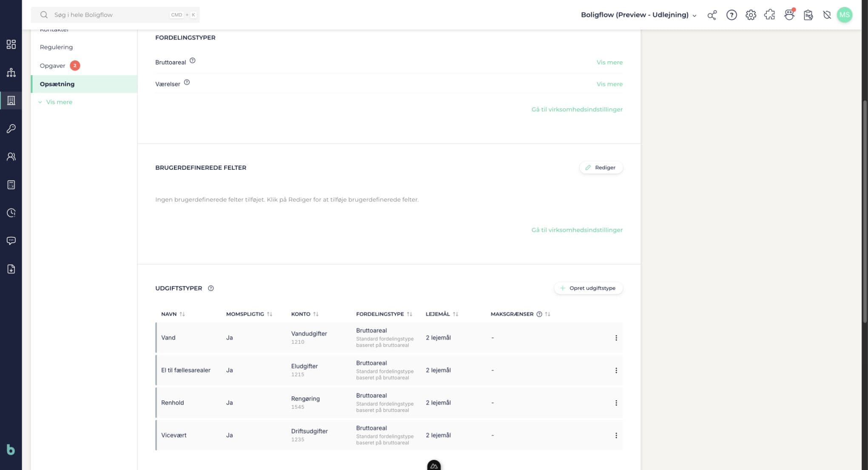
Task: Open the people contacts sidebar icon
Action: click(11, 157)
